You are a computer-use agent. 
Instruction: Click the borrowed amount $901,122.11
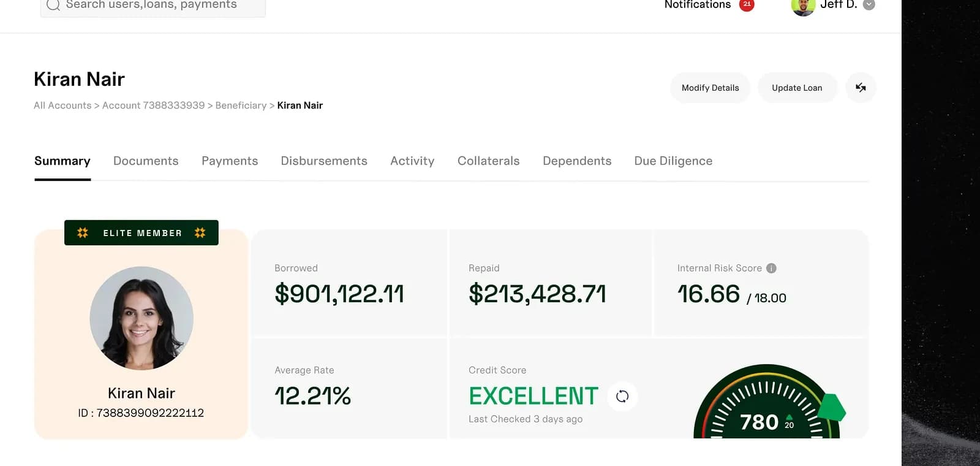(x=339, y=294)
